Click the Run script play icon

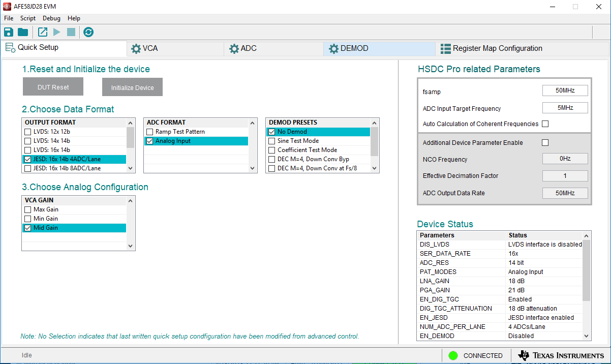click(x=57, y=32)
